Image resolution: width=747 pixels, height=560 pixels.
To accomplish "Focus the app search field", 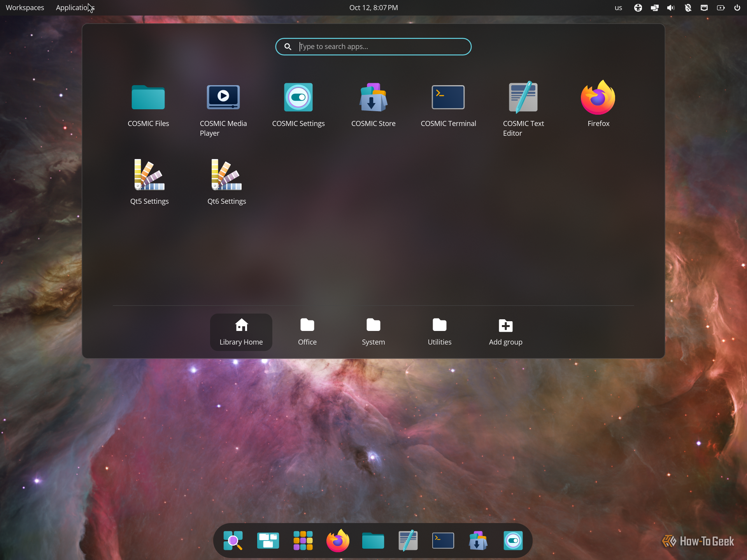I will coord(373,47).
